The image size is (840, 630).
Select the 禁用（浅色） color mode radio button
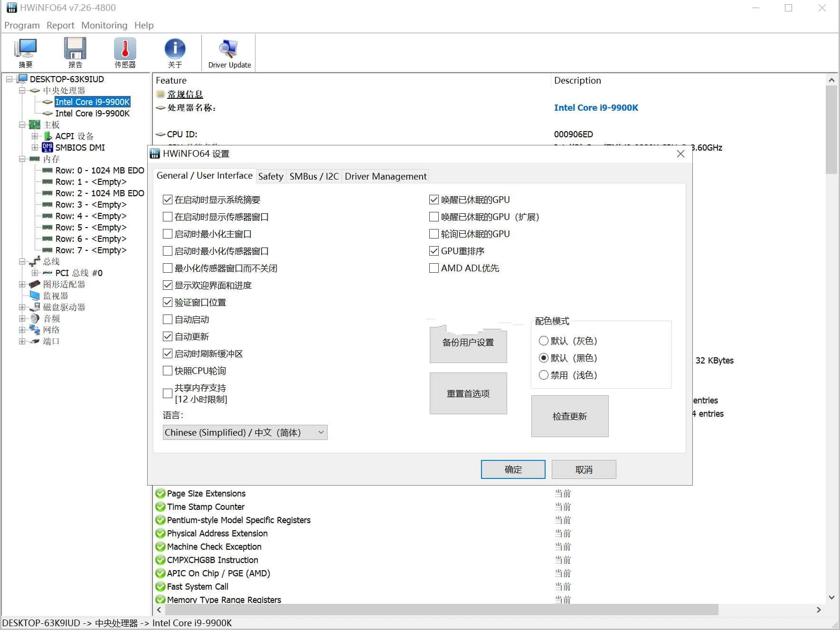point(543,375)
